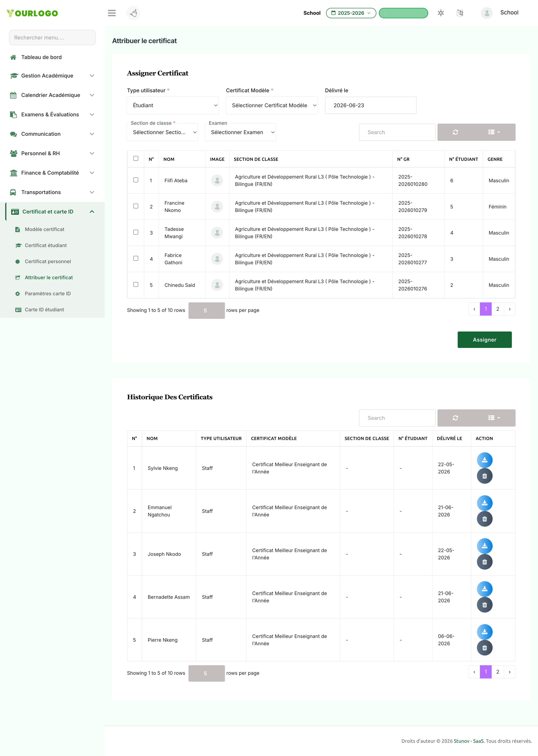Expand Gestion Académique menu

coord(52,76)
